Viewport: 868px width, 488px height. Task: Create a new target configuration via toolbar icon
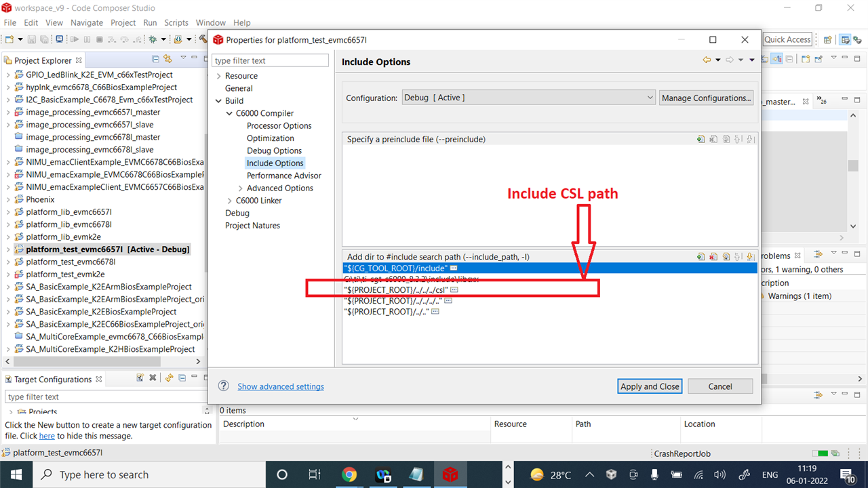(x=140, y=378)
